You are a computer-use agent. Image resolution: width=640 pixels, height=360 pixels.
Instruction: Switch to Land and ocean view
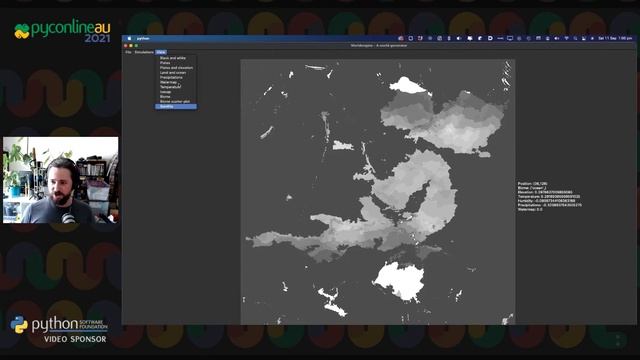tap(176, 73)
